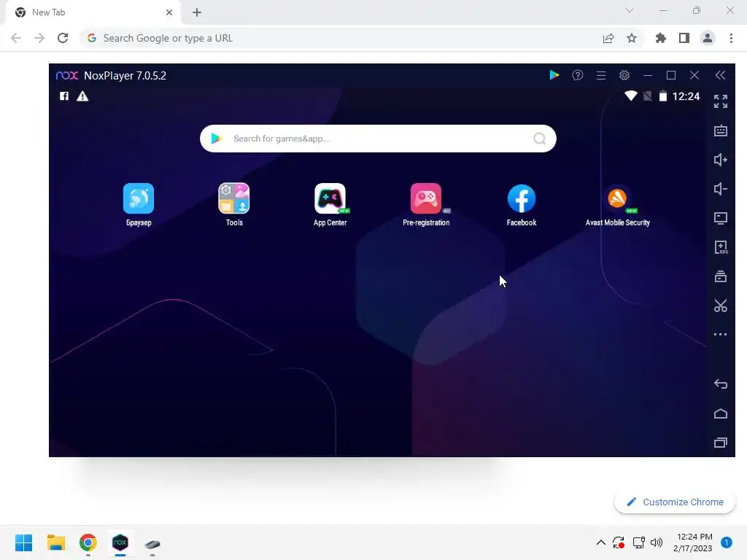Open Android recent apps button in Nox sidebar
747x560 pixels.
721,443
